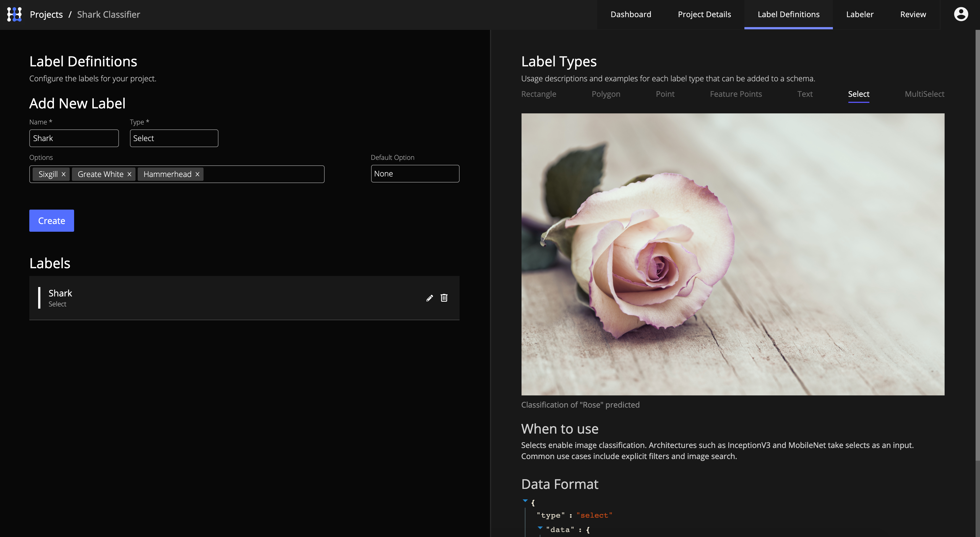The width and height of the screenshot is (980, 537).
Task: Show the Rectangle label type
Action: click(538, 94)
